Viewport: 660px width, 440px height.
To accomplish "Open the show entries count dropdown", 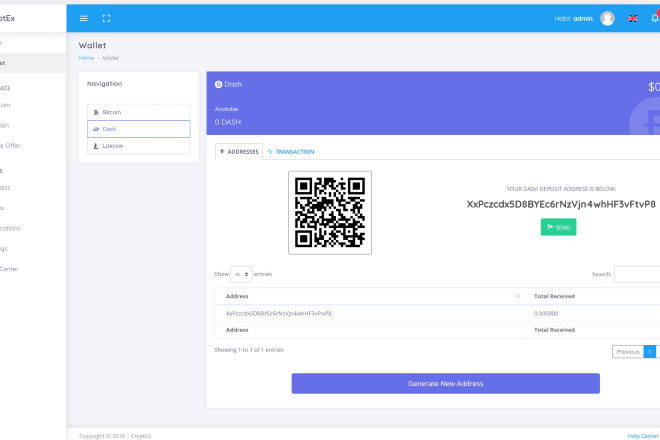I will tap(241, 274).
